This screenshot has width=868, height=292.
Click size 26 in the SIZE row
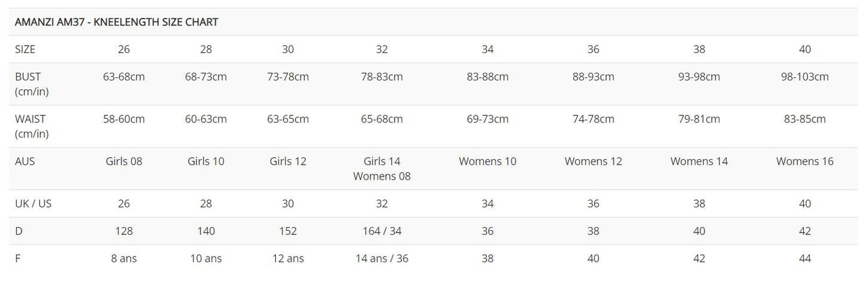(124, 49)
